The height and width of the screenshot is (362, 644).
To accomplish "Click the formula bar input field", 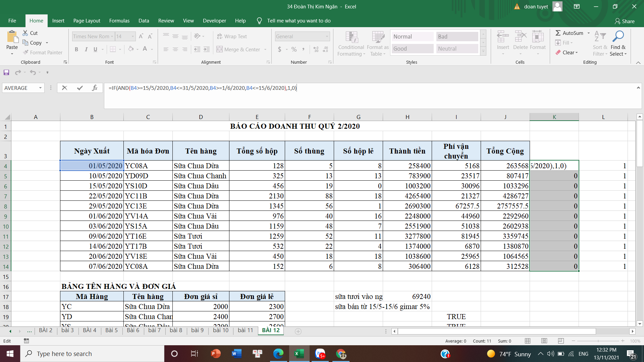I will [x=369, y=96].
